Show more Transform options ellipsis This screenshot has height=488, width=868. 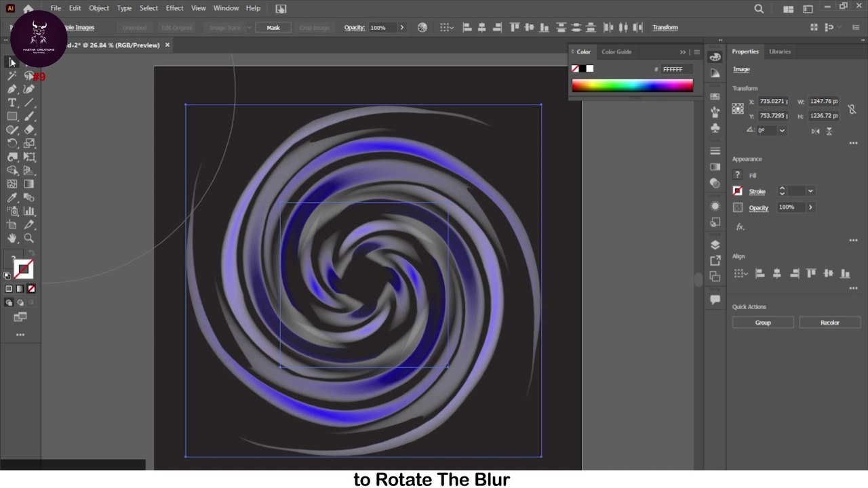(x=853, y=143)
